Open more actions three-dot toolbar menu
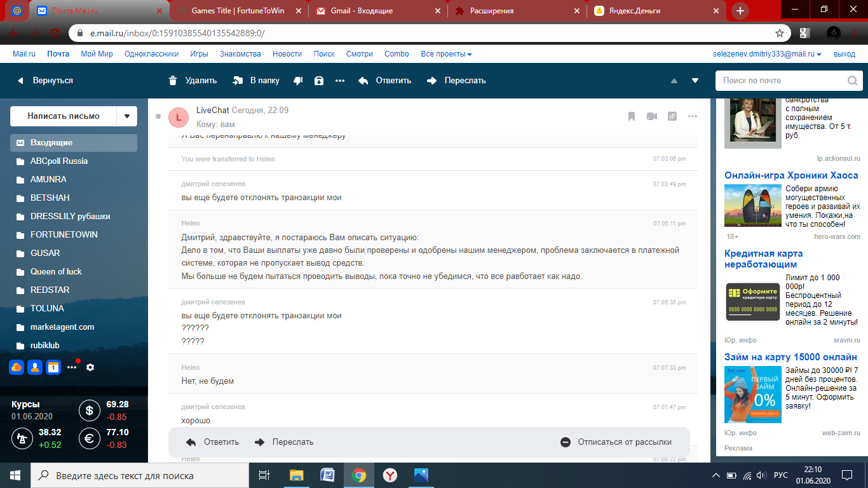868x488 pixels. [340, 81]
